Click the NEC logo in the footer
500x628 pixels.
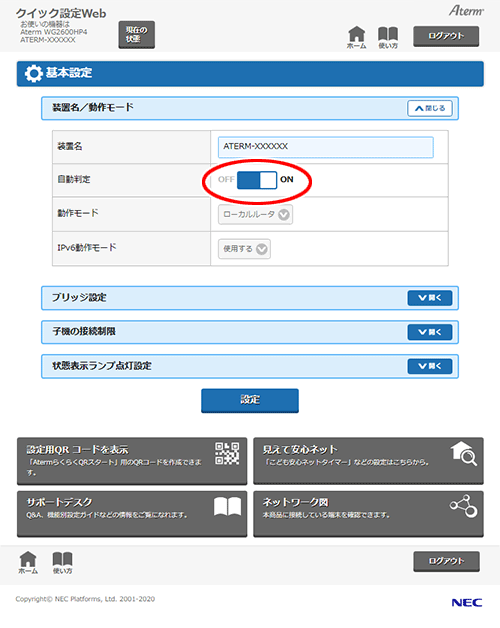coord(467,602)
